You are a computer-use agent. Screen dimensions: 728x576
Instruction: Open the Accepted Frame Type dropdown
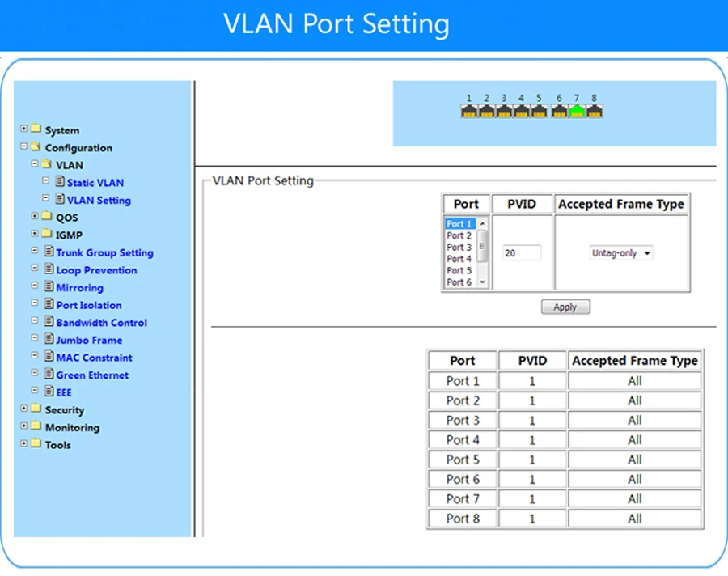pyautogui.click(x=621, y=252)
